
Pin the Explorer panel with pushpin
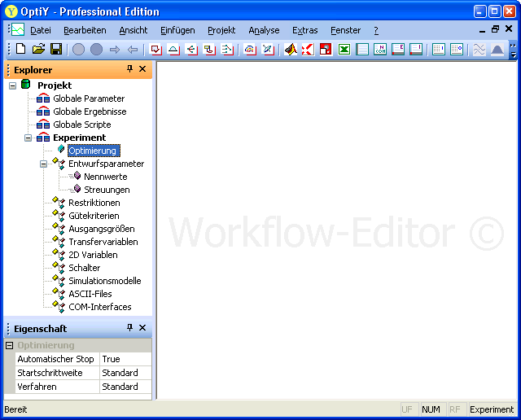[129, 69]
